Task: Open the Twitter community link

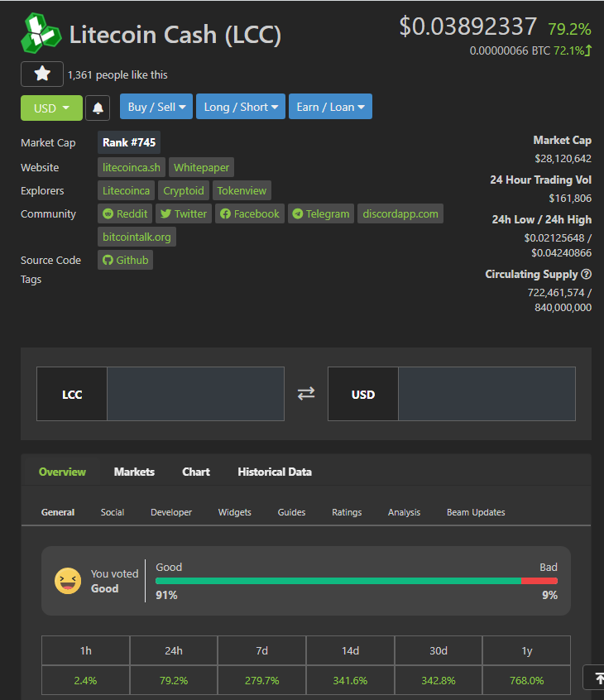Action: click(x=184, y=213)
